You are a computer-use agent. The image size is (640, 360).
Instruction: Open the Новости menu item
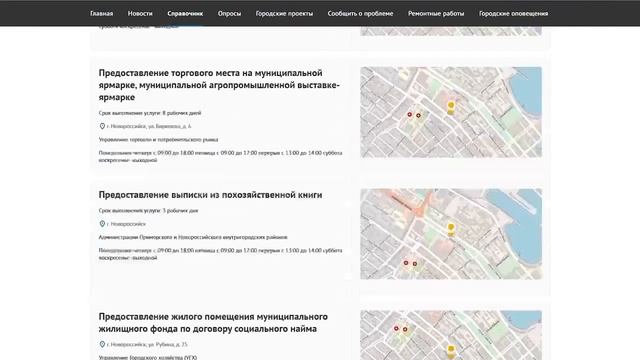tap(140, 13)
